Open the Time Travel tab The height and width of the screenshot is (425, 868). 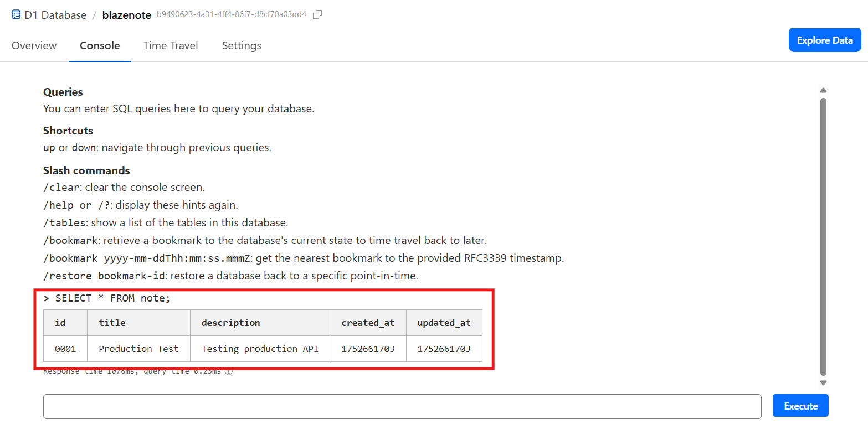tap(171, 45)
